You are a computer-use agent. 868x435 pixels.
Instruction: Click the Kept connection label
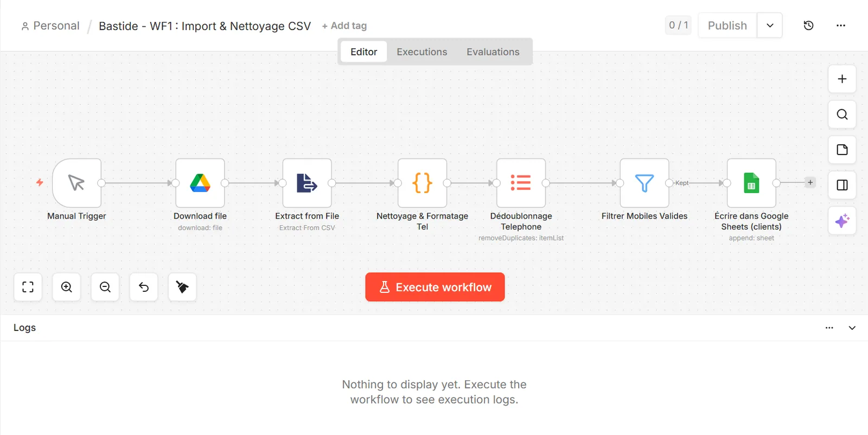[682, 183]
